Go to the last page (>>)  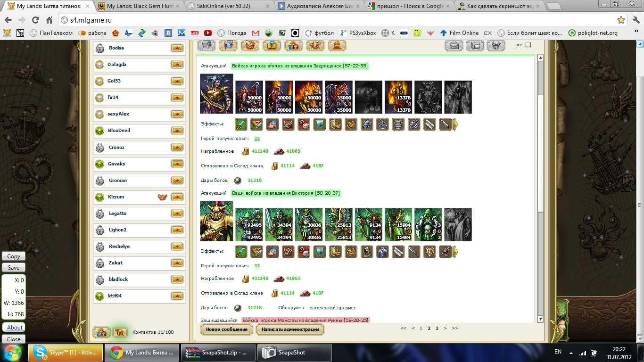454,329
